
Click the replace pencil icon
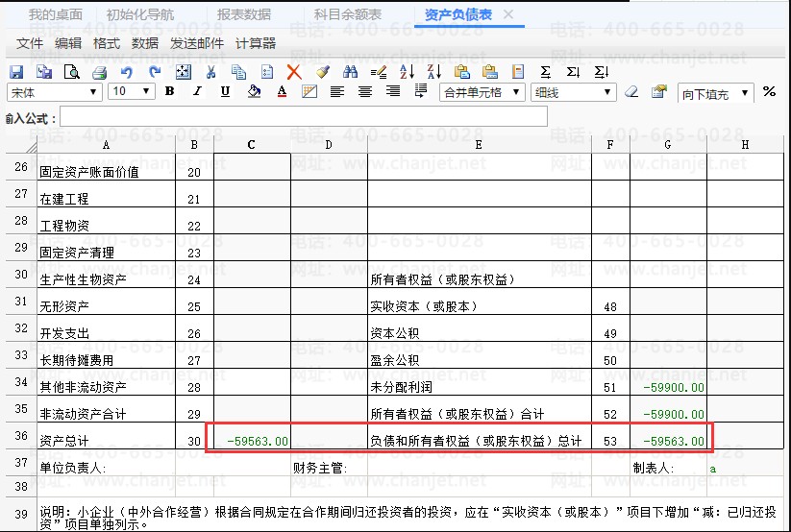point(379,72)
